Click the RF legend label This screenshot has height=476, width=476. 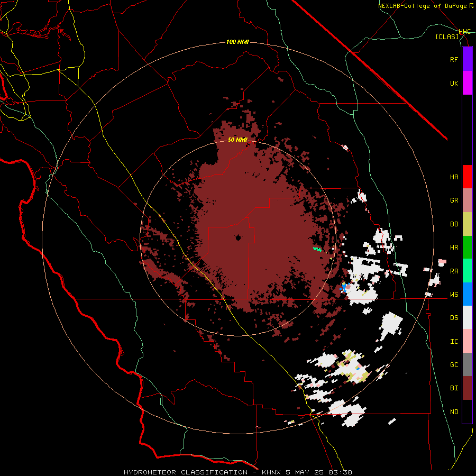(x=454, y=59)
